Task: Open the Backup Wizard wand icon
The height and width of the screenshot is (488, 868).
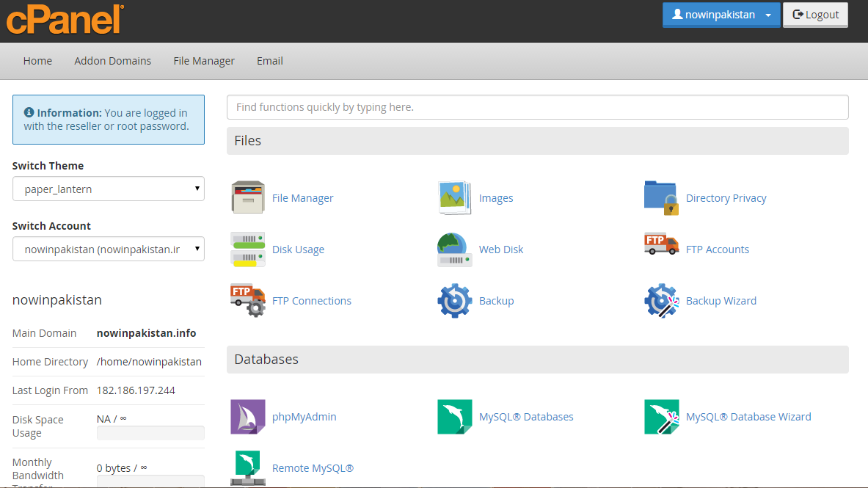Action: click(x=661, y=300)
